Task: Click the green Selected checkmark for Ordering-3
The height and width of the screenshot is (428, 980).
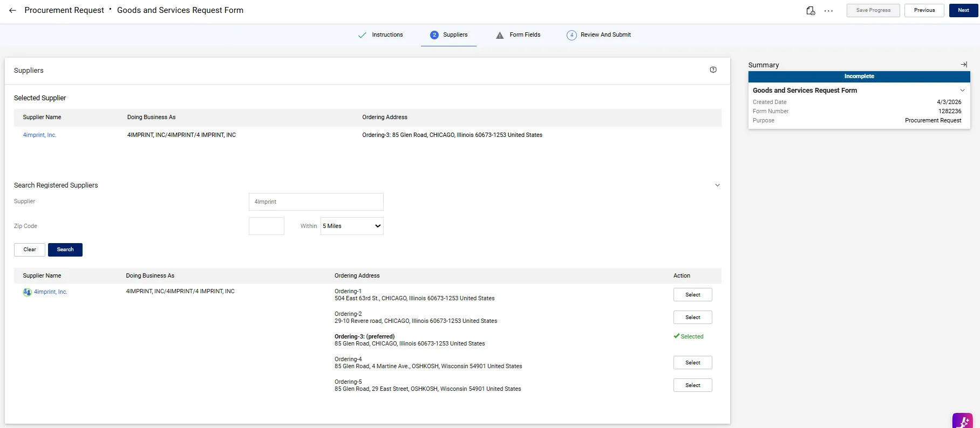Action: click(x=676, y=336)
